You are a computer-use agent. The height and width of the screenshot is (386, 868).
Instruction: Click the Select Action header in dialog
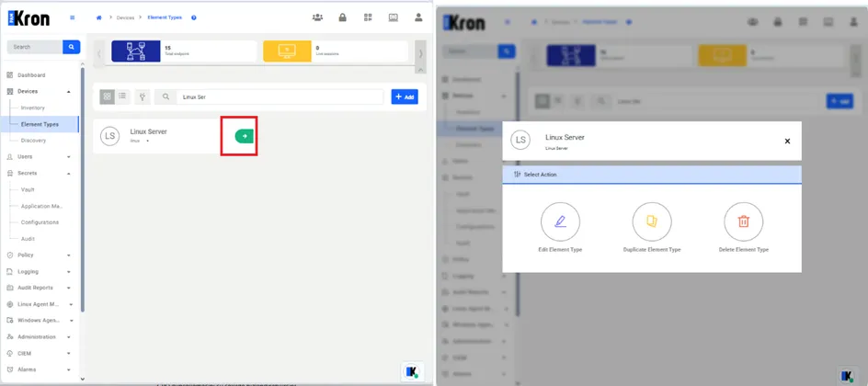(652, 175)
